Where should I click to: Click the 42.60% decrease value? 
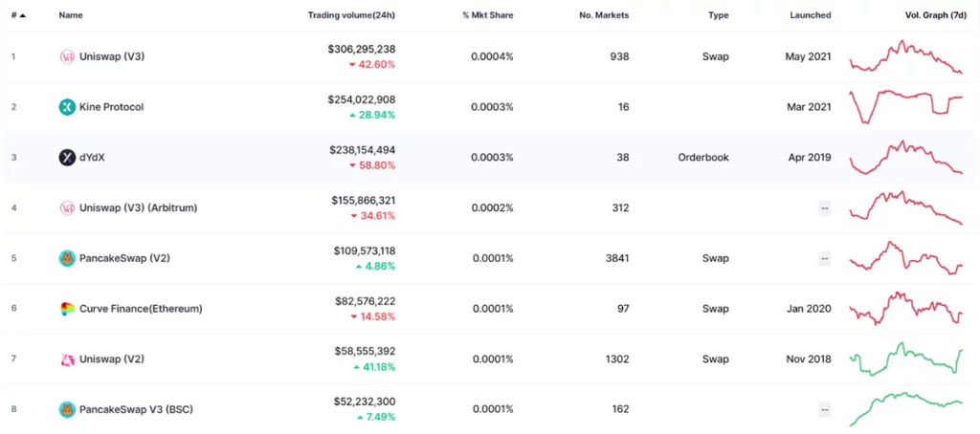(372, 65)
